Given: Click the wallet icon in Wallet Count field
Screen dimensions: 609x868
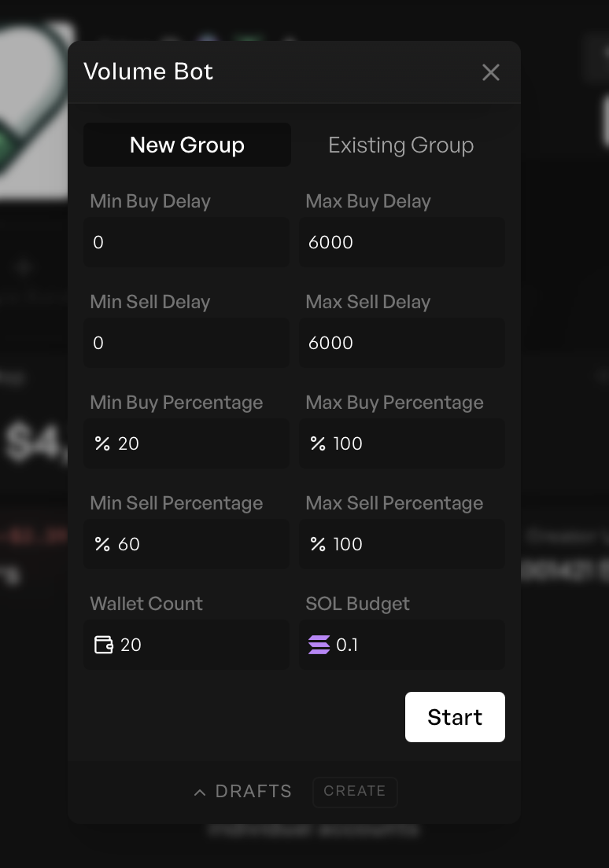Looking at the screenshot, I should tap(103, 645).
